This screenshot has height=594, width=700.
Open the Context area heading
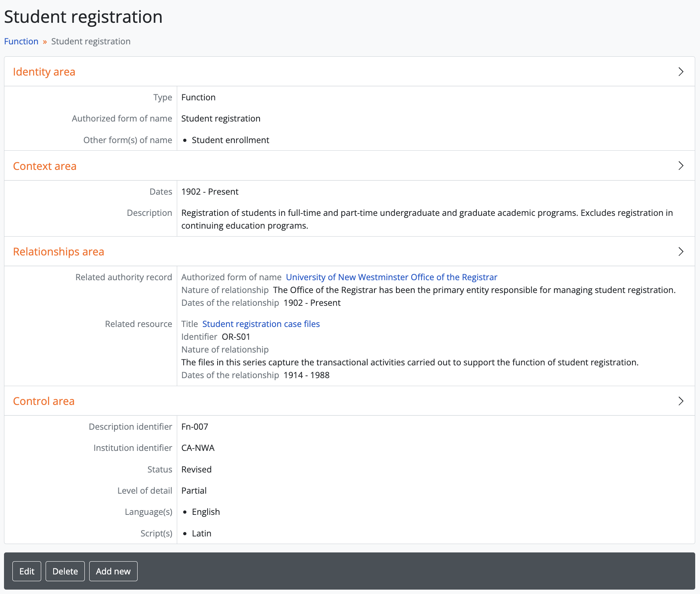coord(45,166)
